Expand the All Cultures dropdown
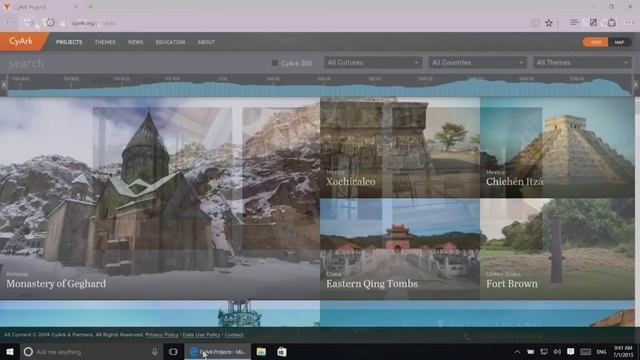The height and width of the screenshot is (360, 640). click(x=373, y=62)
